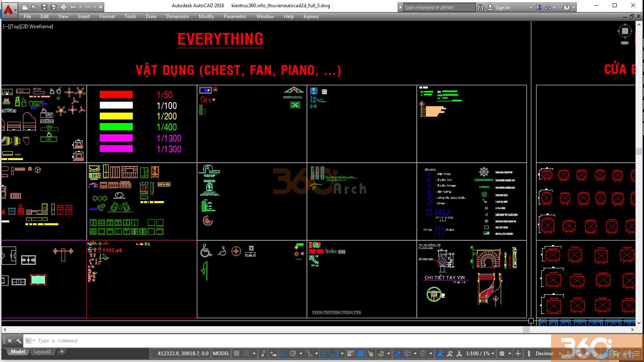Click the New drawing icon
The image size is (644, 362).
tap(25, 7)
